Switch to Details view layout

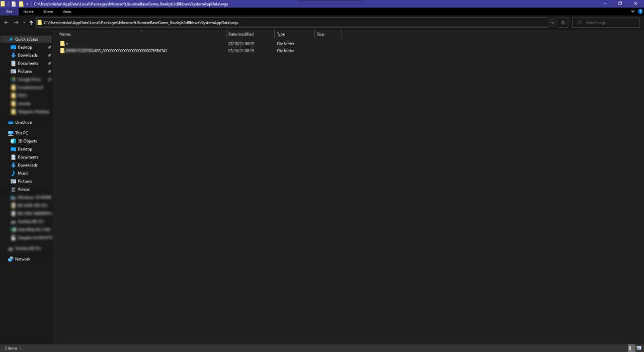click(x=631, y=348)
